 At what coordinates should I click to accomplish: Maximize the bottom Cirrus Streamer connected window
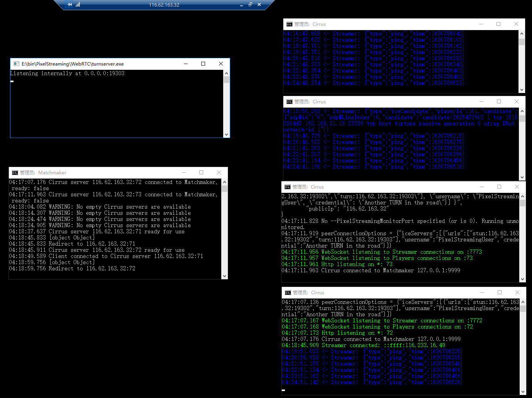click(x=500, y=292)
